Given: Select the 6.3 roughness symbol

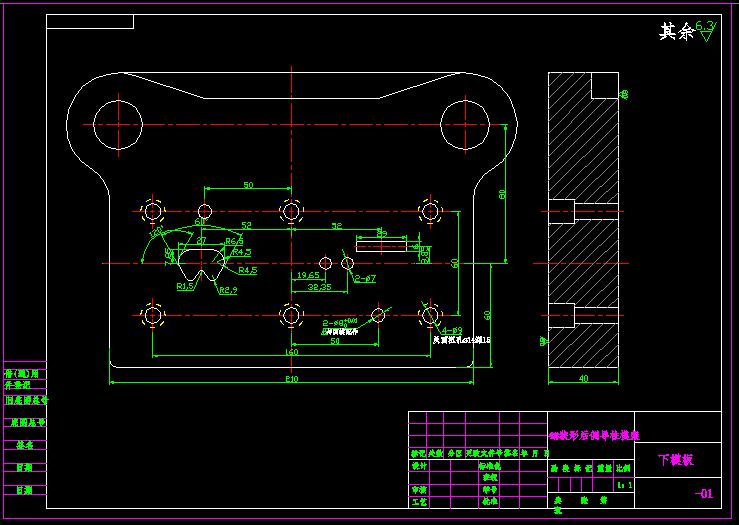Looking at the screenshot, I should pos(706,31).
